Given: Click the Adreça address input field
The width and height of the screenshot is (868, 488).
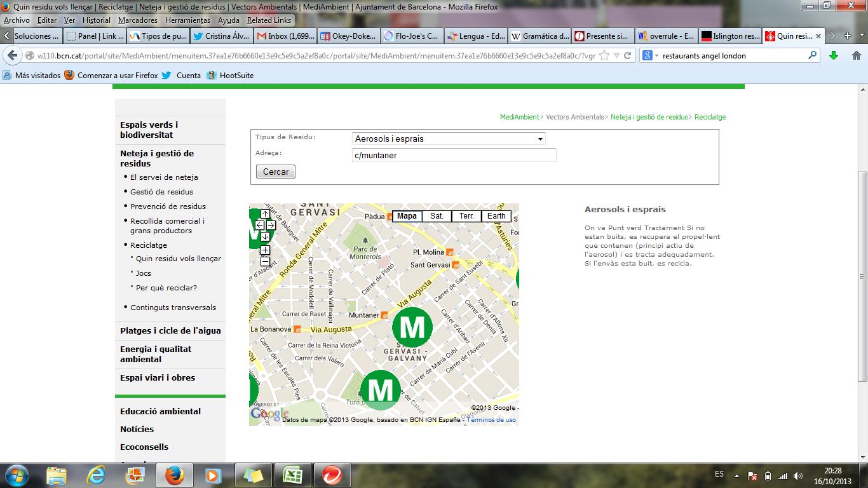Looking at the screenshot, I should pos(454,155).
